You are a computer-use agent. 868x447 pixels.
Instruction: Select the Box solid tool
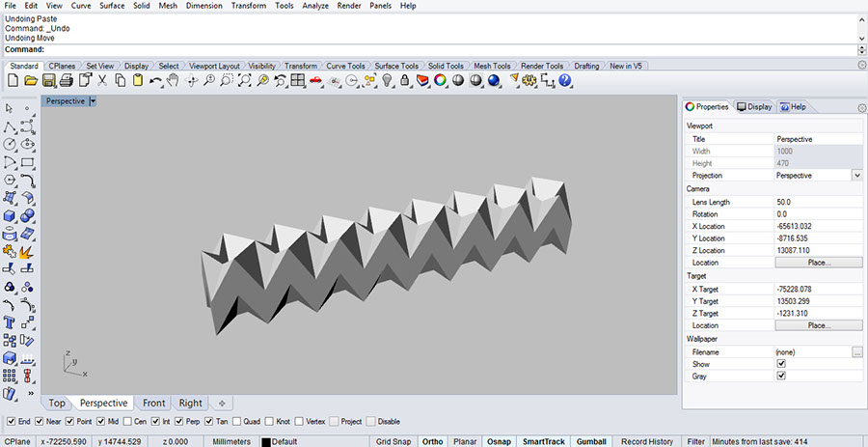click(x=11, y=215)
